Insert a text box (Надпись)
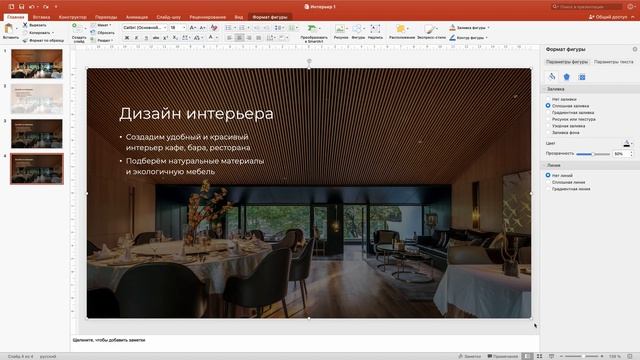 (x=375, y=31)
